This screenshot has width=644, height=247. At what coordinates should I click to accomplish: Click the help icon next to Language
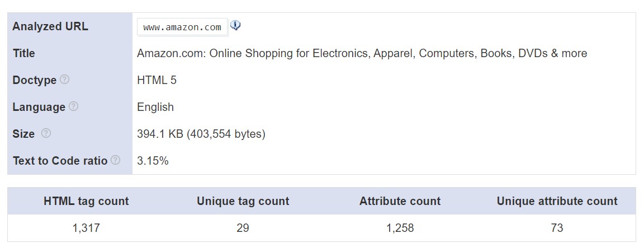[x=73, y=106]
